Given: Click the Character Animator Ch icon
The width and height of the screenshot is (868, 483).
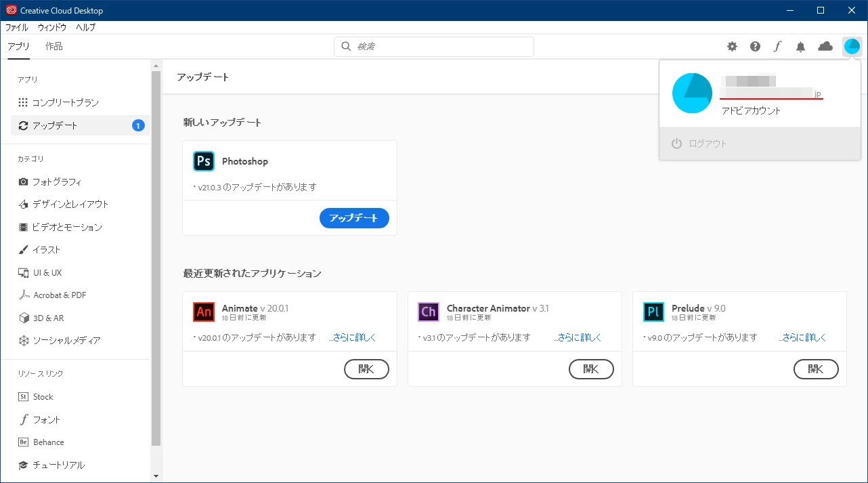Looking at the screenshot, I should [x=429, y=312].
